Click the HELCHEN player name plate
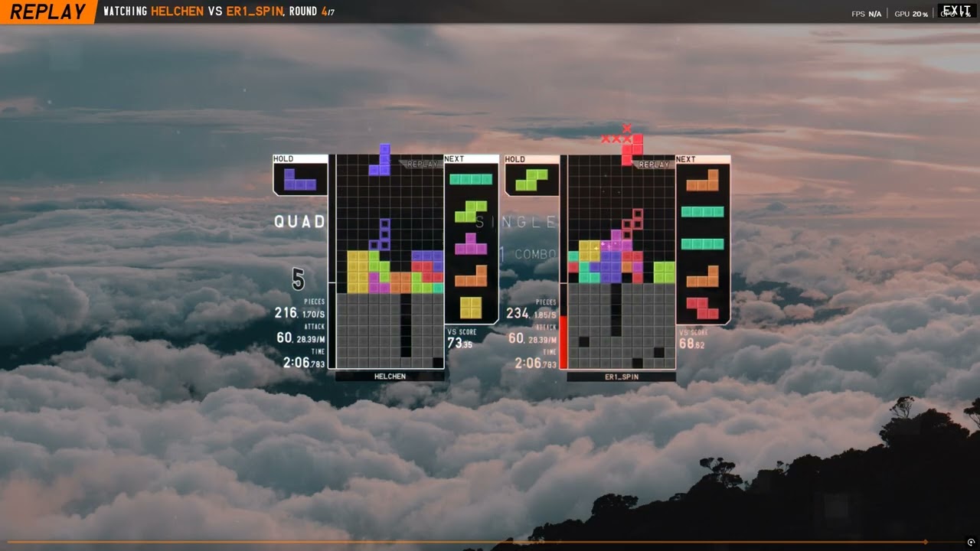980x551 pixels. pos(390,377)
